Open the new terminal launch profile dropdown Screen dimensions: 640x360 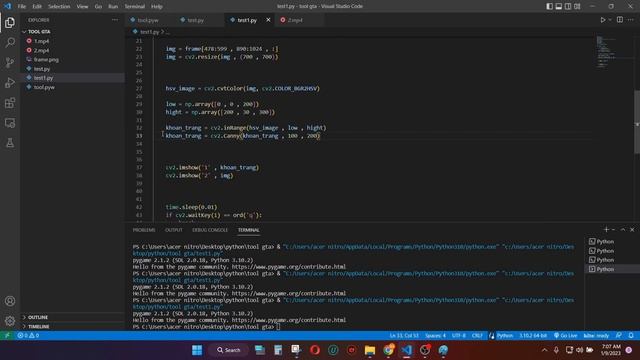613,230
